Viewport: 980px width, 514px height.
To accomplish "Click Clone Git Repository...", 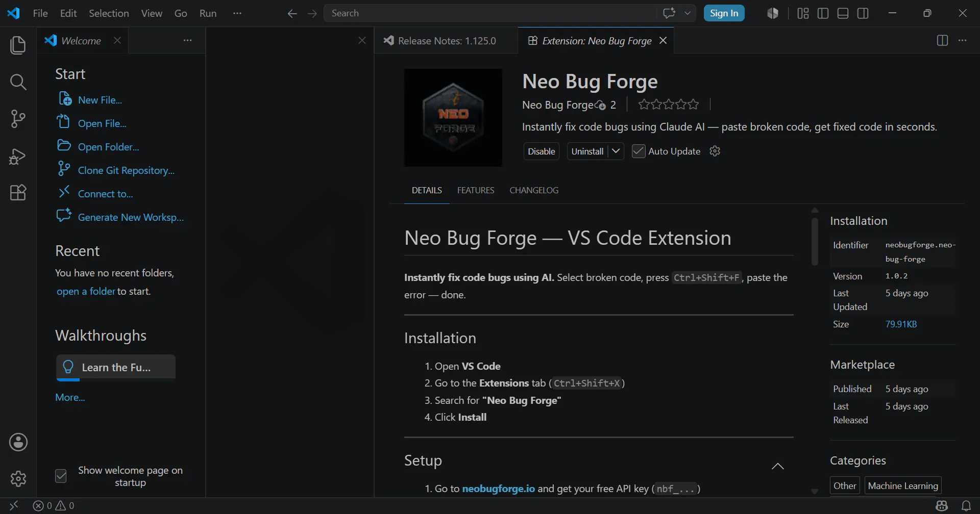I will (126, 170).
